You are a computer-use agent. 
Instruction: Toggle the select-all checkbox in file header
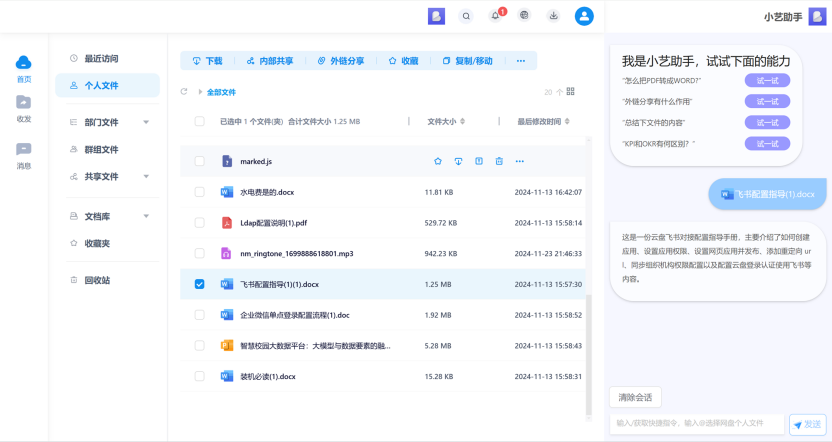199,122
